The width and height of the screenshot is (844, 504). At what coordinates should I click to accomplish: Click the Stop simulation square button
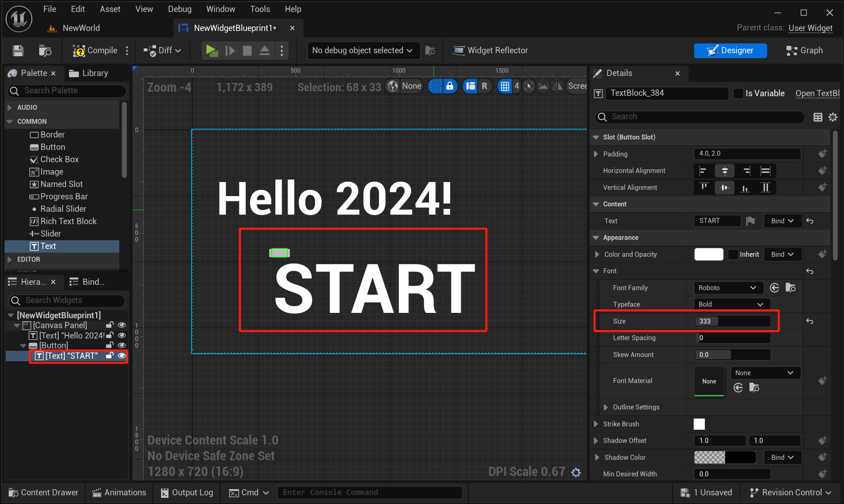(x=247, y=51)
